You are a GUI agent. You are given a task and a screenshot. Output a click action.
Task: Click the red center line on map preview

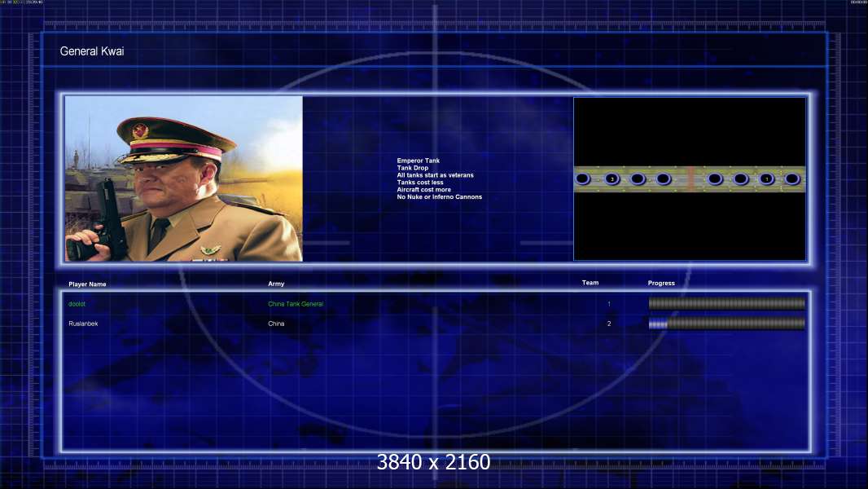[x=690, y=178]
